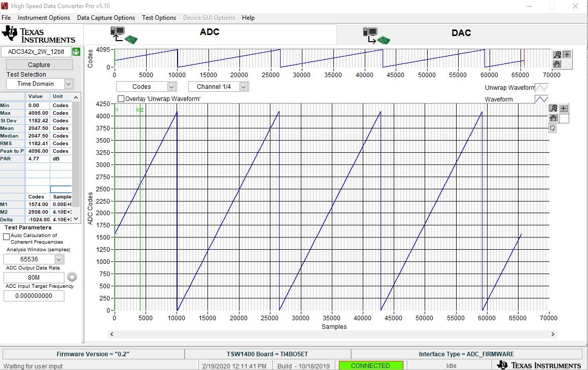Image resolution: width=588 pixels, height=370 pixels.
Task: Click the Max value 4095.00 cell
Action: pos(38,113)
